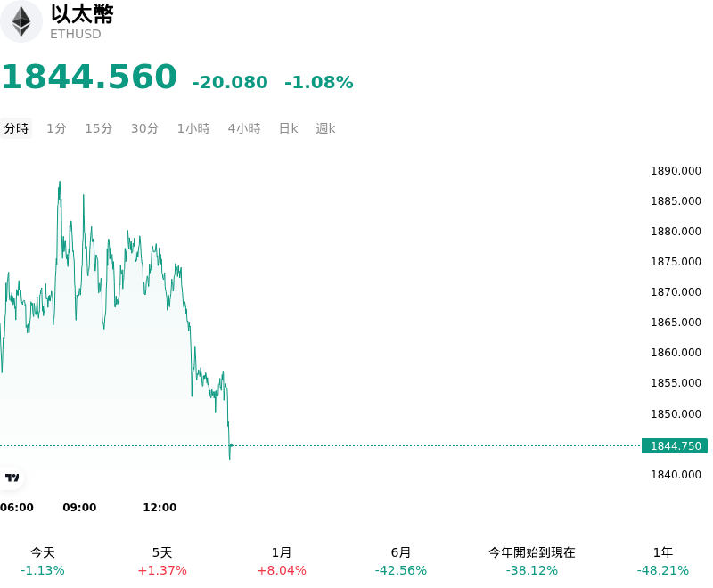
Task: Show the 週k weekly candlestick view
Action: point(325,128)
